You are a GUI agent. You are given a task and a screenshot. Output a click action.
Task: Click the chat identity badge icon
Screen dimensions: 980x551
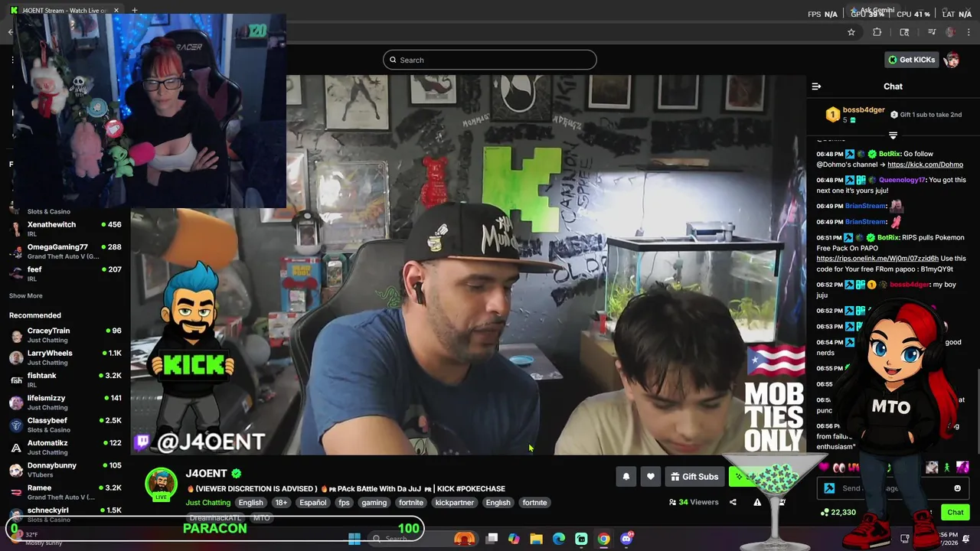(x=829, y=488)
